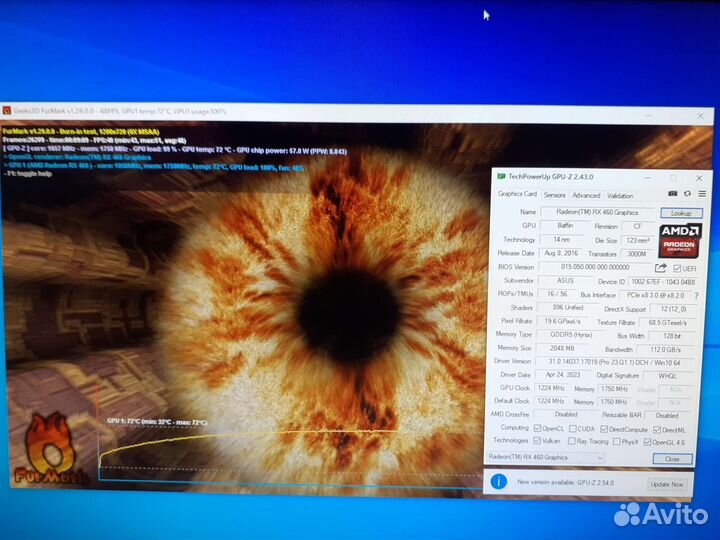The height and width of the screenshot is (540, 720).
Task: Toggle the OpenGL 4.6 checkbox
Action: (647, 442)
